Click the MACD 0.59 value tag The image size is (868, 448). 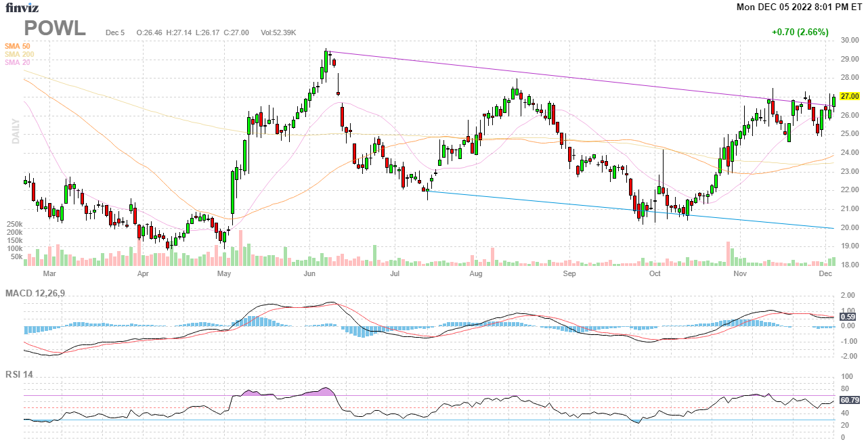coord(847,317)
